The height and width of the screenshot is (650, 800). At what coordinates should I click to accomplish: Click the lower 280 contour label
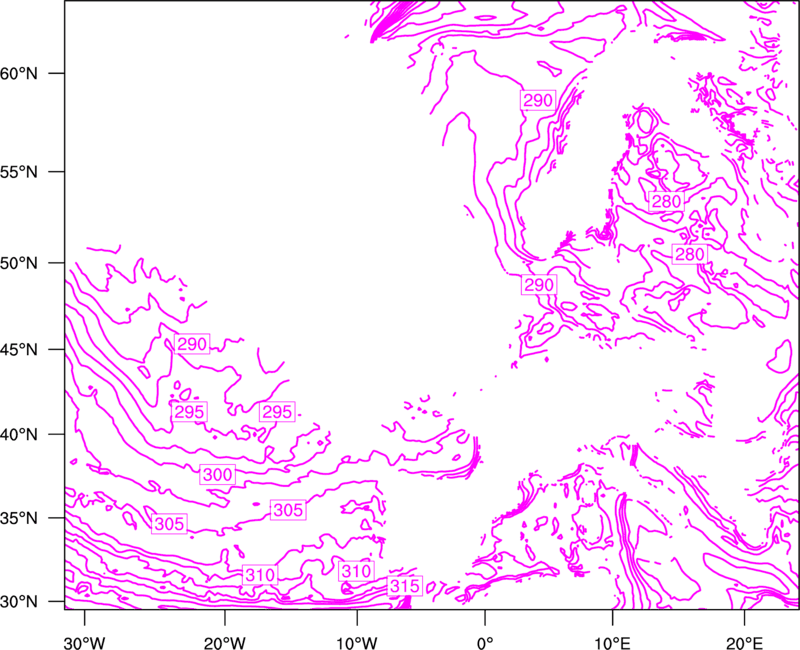(x=690, y=254)
